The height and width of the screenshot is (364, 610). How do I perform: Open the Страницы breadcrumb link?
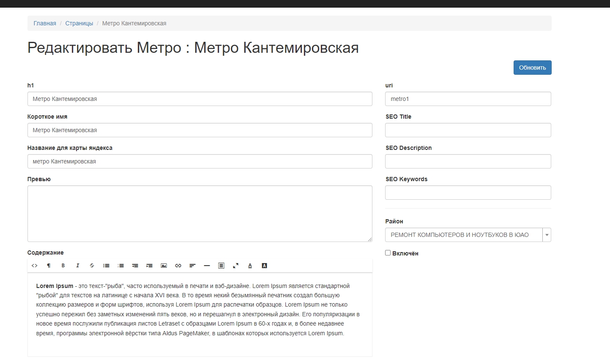(79, 23)
